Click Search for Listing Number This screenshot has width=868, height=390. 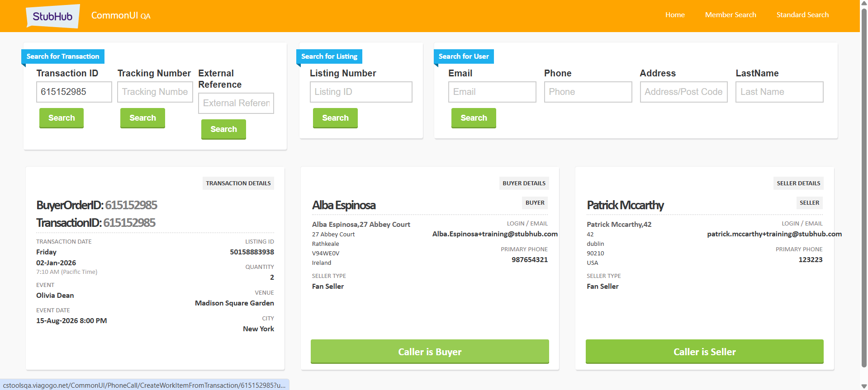point(335,118)
